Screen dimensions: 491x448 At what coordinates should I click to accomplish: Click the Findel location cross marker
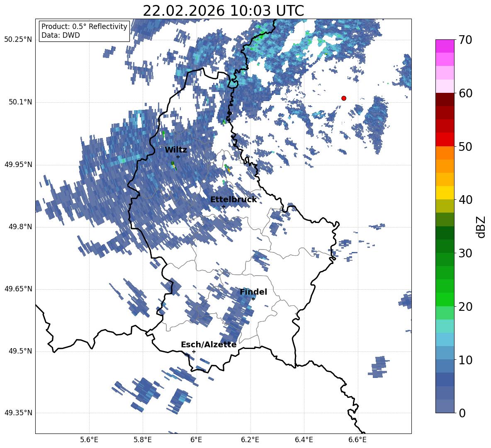(x=253, y=299)
